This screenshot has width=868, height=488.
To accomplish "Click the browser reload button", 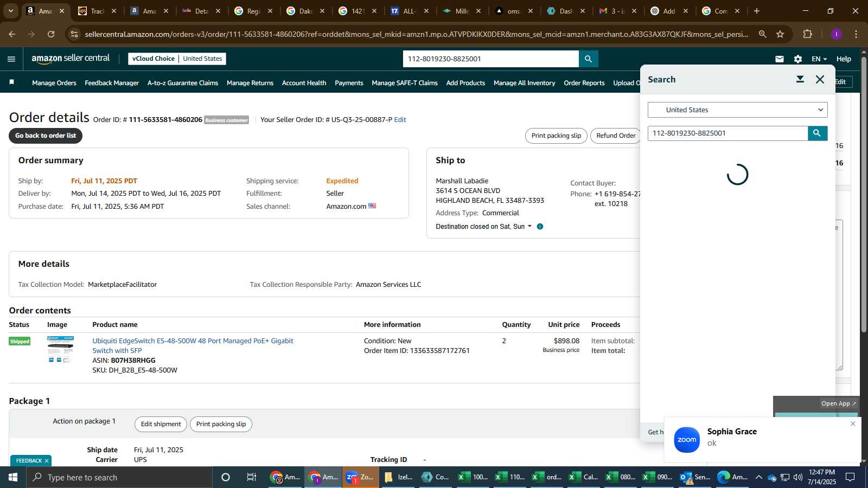I will click(51, 34).
